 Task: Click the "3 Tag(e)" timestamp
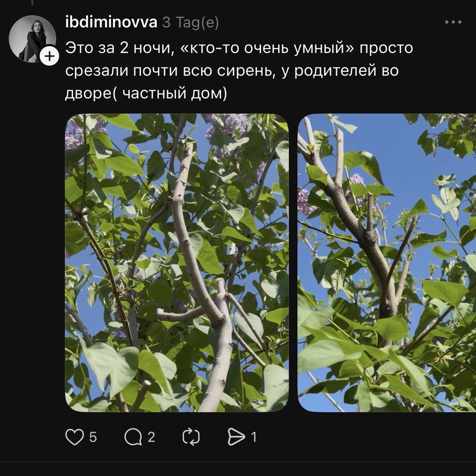[x=190, y=23]
